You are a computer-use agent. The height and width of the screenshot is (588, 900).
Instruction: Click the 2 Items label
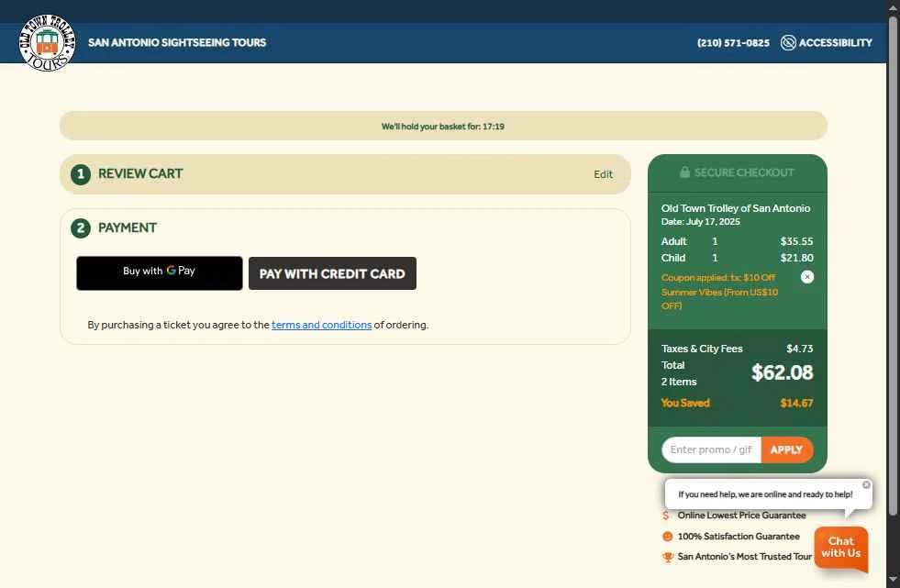pyautogui.click(x=679, y=382)
